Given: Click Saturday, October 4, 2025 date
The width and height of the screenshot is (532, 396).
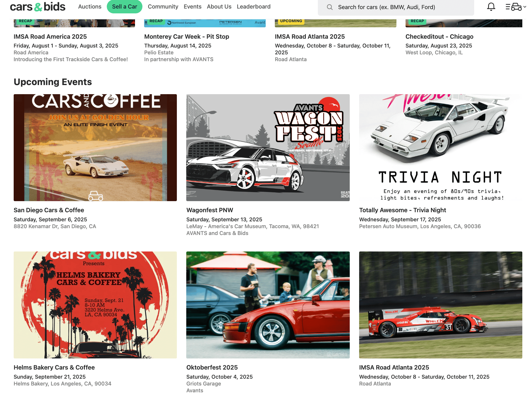Looking at the screenshot, I should [219, 377].
